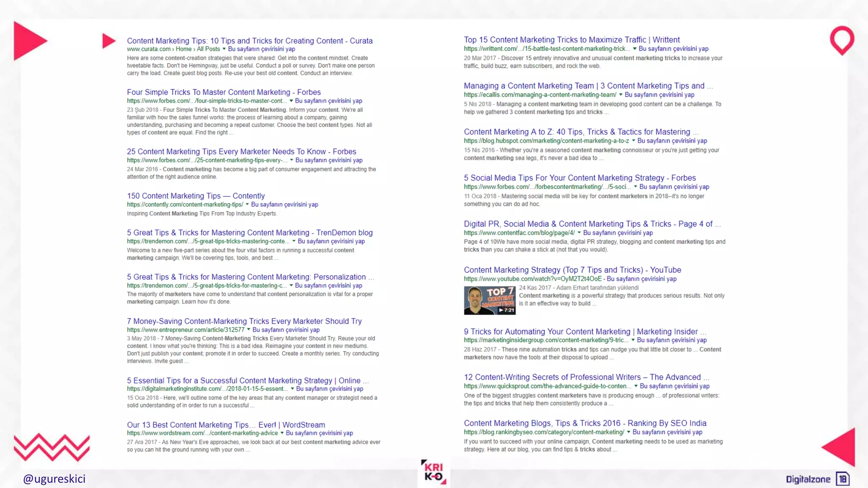Click the 'https://blog.hubspot.com/marketing/content-marketing-a-to-z' URL
This screenshot has width=868, height=488.
[546, 141]
